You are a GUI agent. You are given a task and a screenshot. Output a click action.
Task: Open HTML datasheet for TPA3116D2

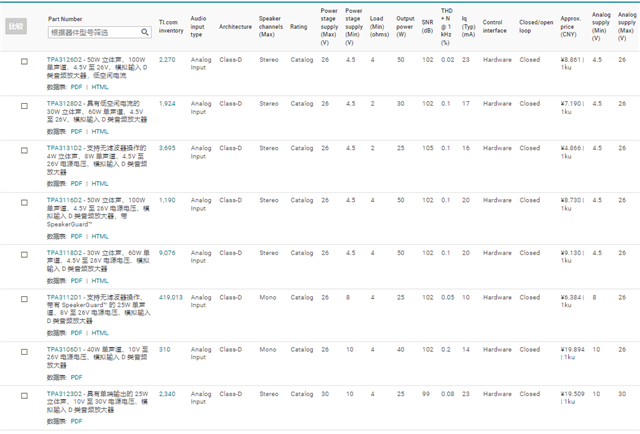pyautogui.click(x=100, y=236)
